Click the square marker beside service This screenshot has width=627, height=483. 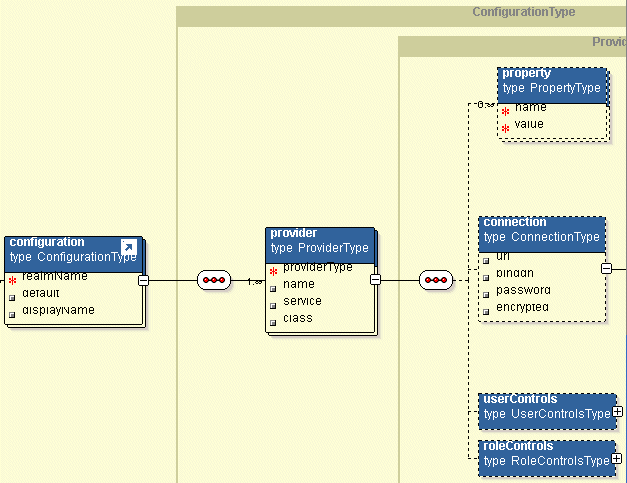coord(273,306)
